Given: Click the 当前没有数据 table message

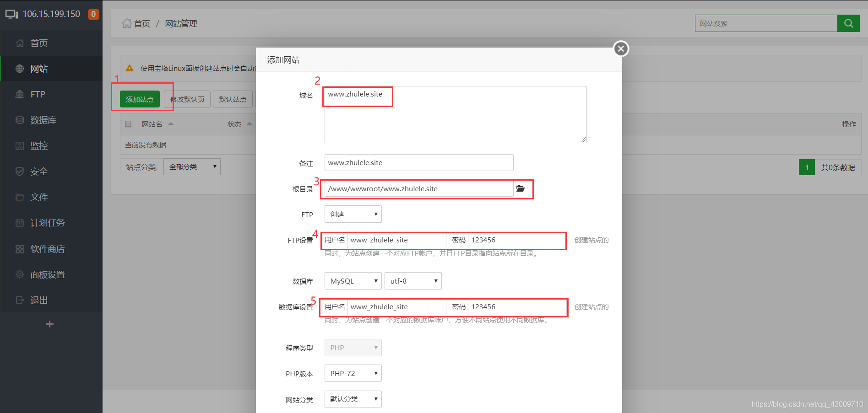Looking at the screenshot, I should pos(146,145).
